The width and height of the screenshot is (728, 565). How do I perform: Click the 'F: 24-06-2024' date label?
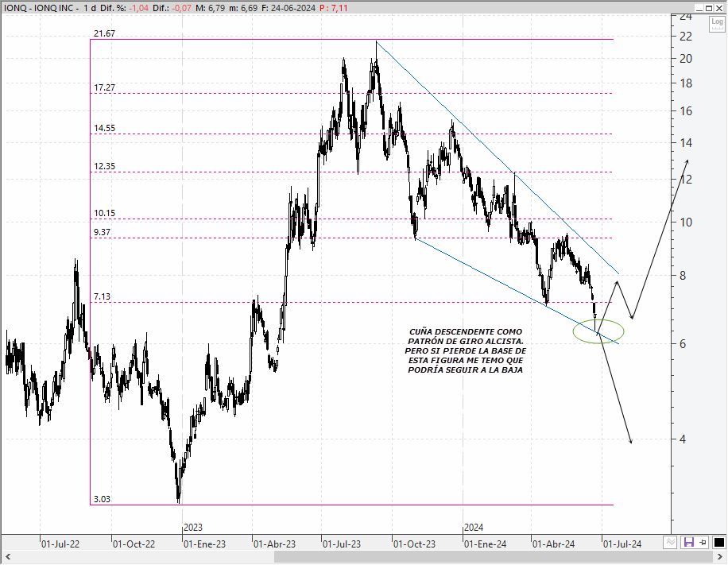(288, 8)
